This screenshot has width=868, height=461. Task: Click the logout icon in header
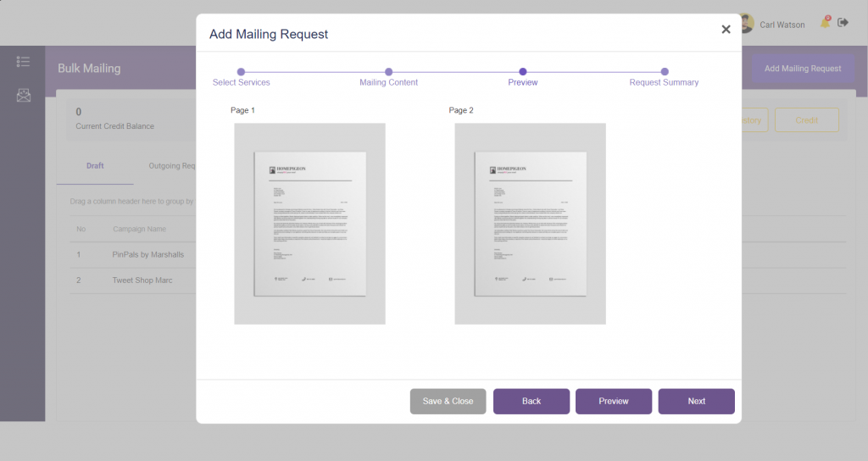[x=843, y=23]
